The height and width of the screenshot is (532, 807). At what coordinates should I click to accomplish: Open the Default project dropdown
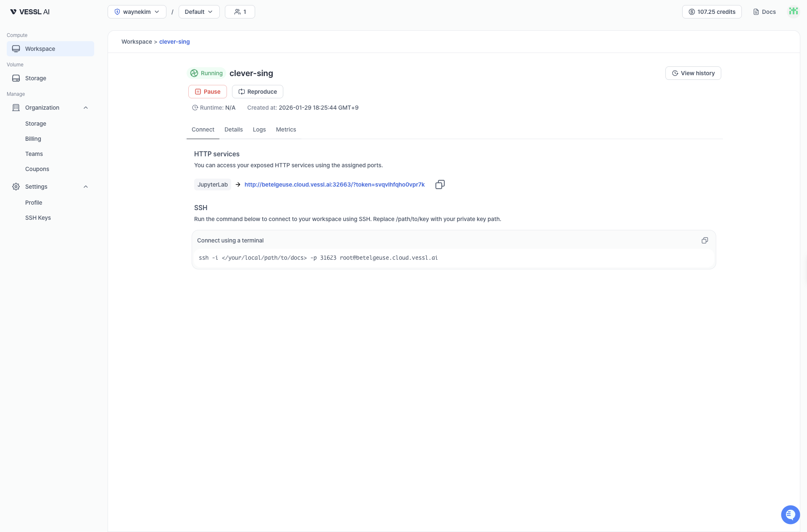click(x=198, y=12)
